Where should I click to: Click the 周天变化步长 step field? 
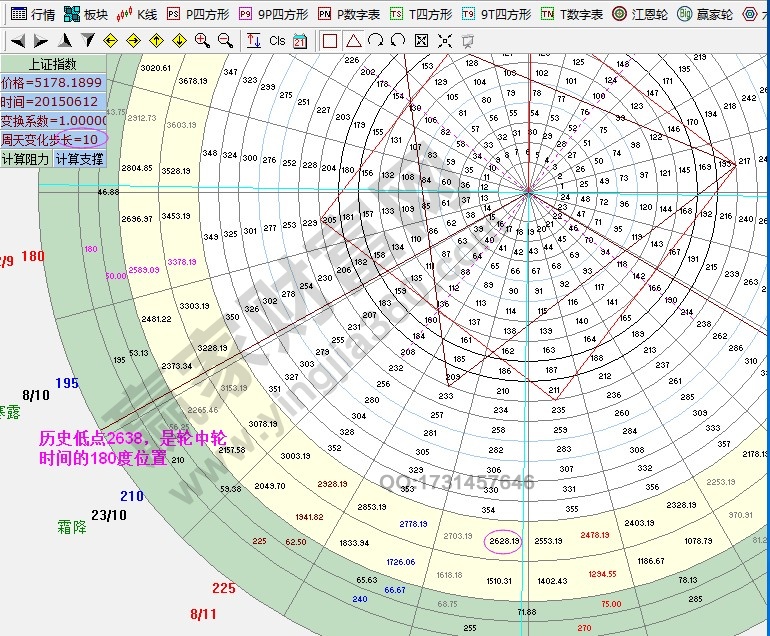click(51, 139)
